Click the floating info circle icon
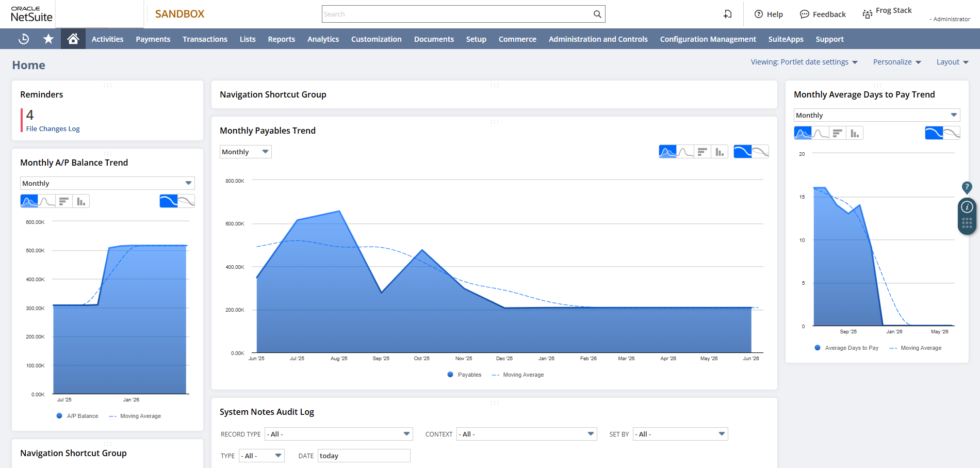980x468 pixels. pyautogui.click(x=967, y=207)
